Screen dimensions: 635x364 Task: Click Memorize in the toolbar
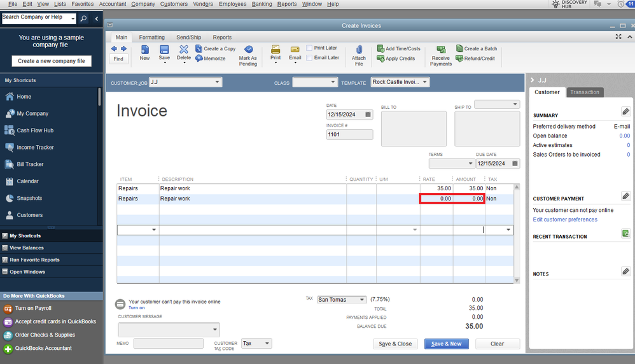(x=210, y=59)
